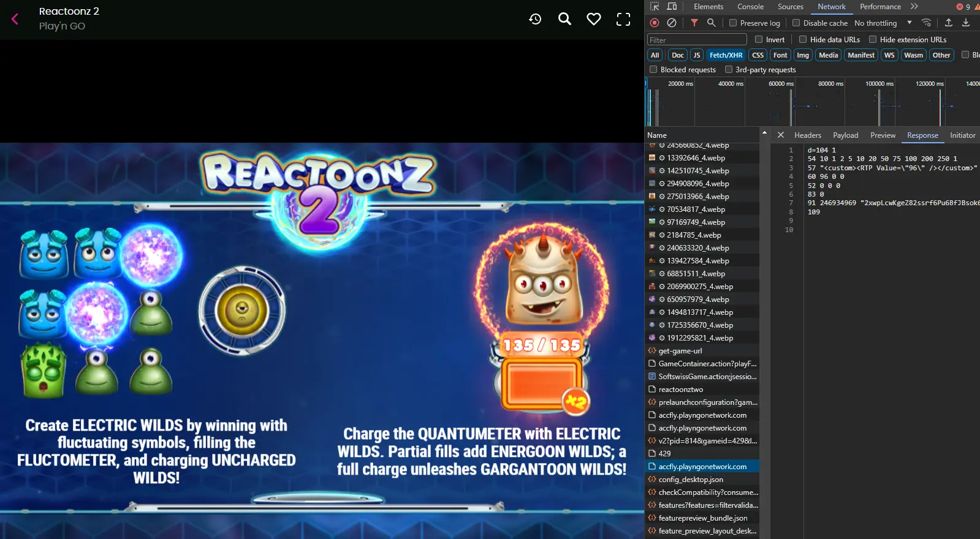Viewport: 980px width, 539px height.
Task: Filter requests by Doc type
Action: click(677, 55)
